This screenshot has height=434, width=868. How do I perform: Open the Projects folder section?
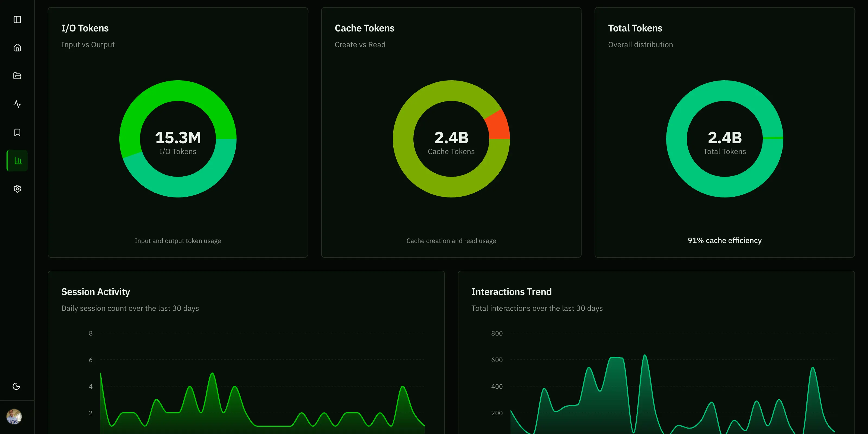click(17, 76)
